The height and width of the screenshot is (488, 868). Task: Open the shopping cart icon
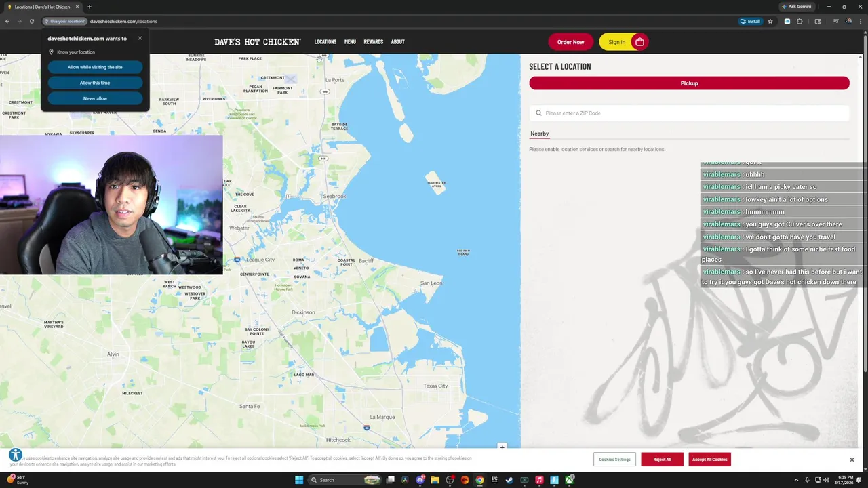coord(639,42)
